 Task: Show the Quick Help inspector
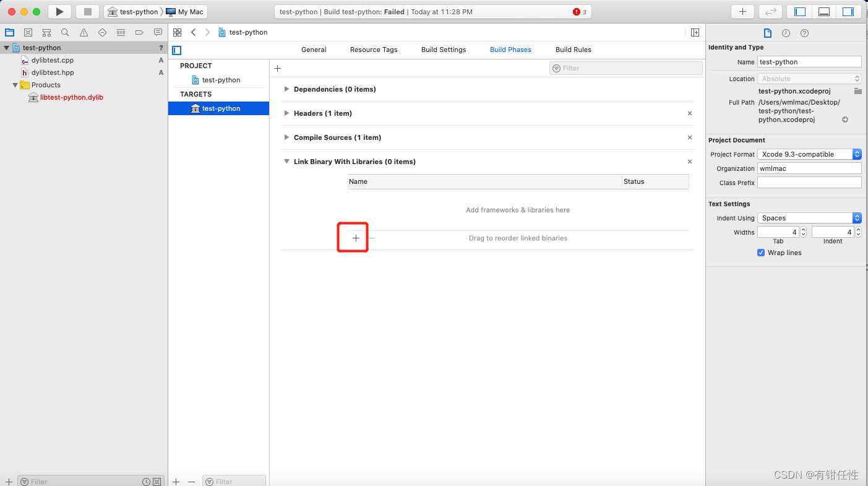click(x=804, y=33)
